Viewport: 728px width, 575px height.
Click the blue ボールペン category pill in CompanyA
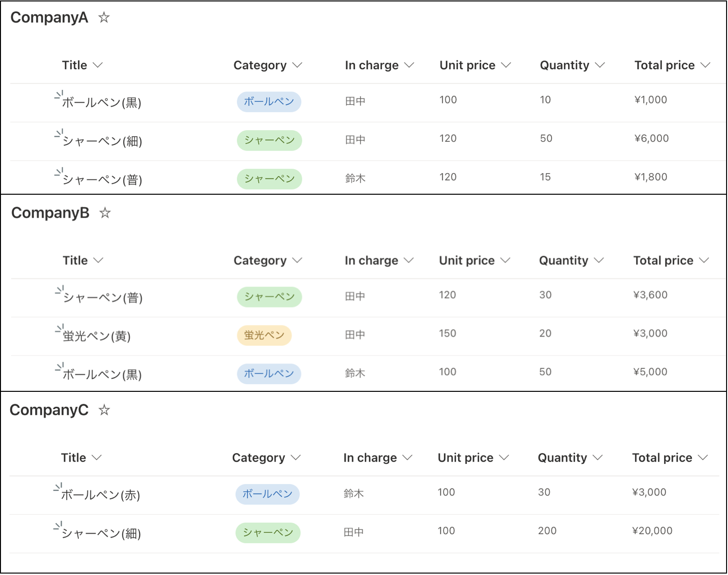(x=269, y=102)
